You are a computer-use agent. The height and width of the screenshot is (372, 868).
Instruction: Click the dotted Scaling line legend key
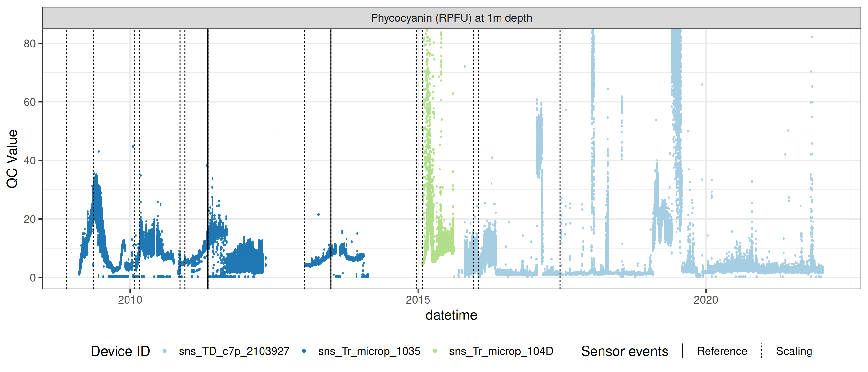pos(762,351)
